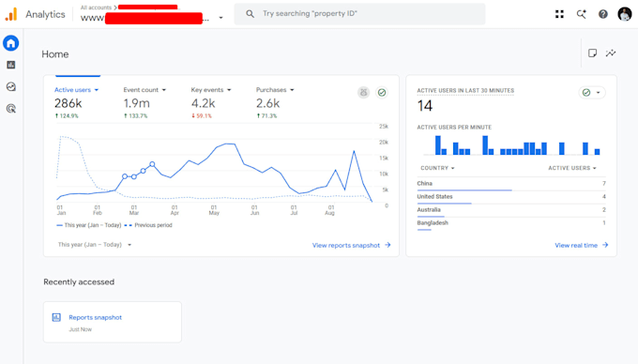Open the Advertising sidebar icon
The height and width of the screenshot is (364, 638).
pyautogui.click(x=11, y=109)
